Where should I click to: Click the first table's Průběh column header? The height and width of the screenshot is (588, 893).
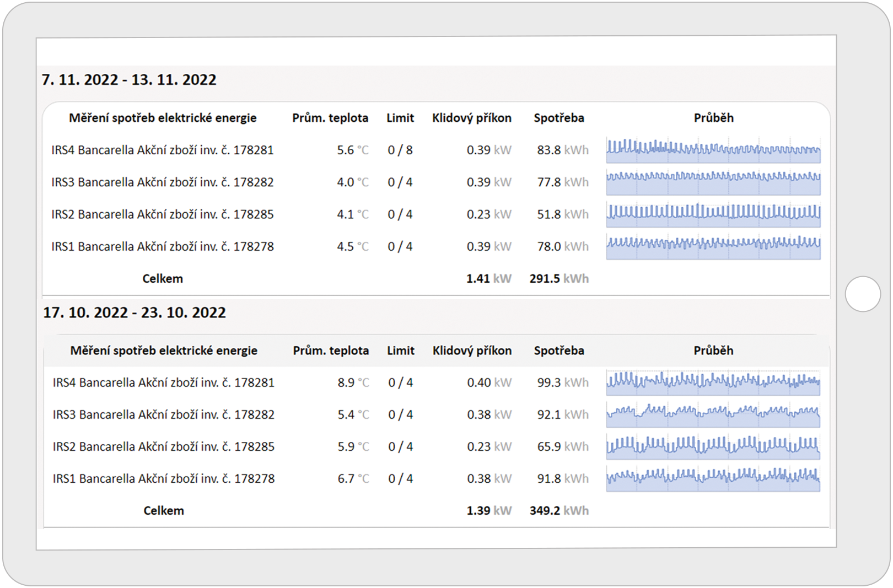[714, 118]
